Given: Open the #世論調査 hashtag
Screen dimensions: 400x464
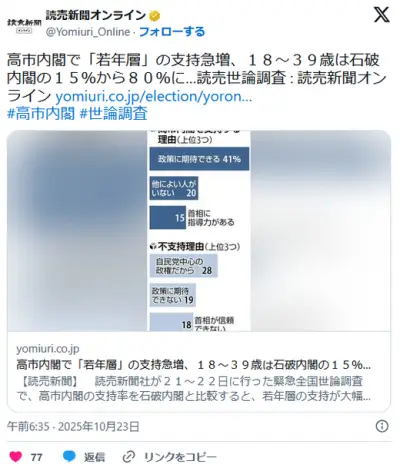Looking at the screenshot, I should (114, 114).
